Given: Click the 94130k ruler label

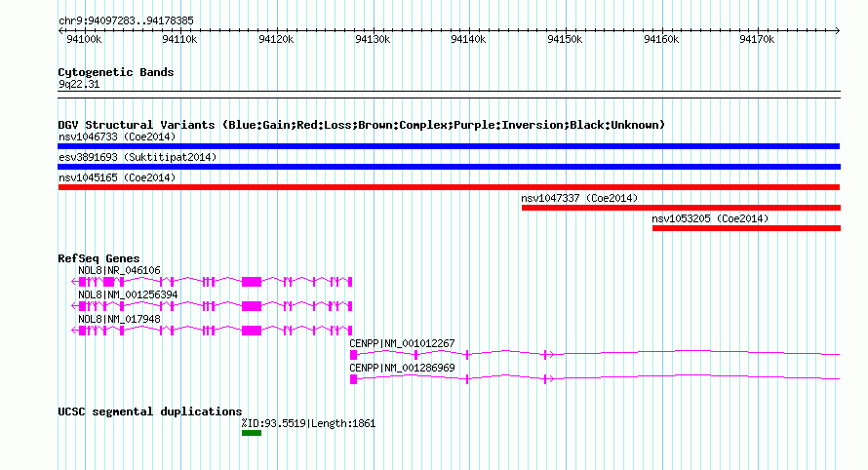Looking at the screenshot, I should [x=373, y=39].
